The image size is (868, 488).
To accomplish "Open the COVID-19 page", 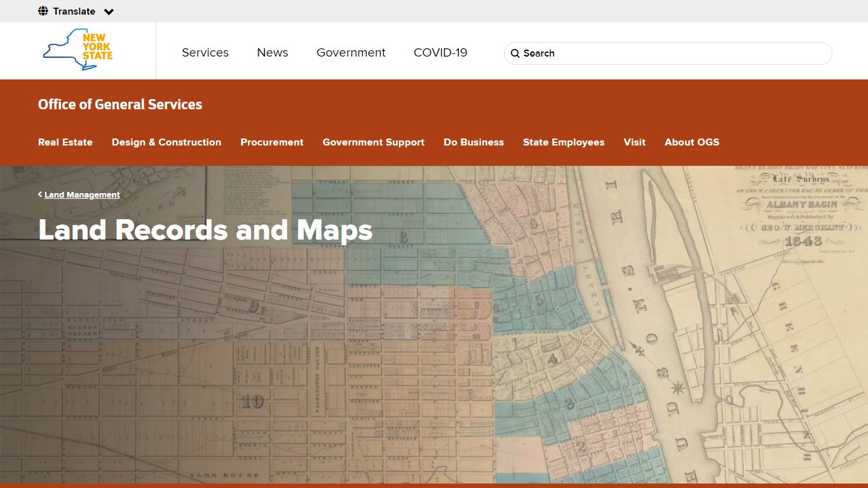I will (x=440, y=53).
